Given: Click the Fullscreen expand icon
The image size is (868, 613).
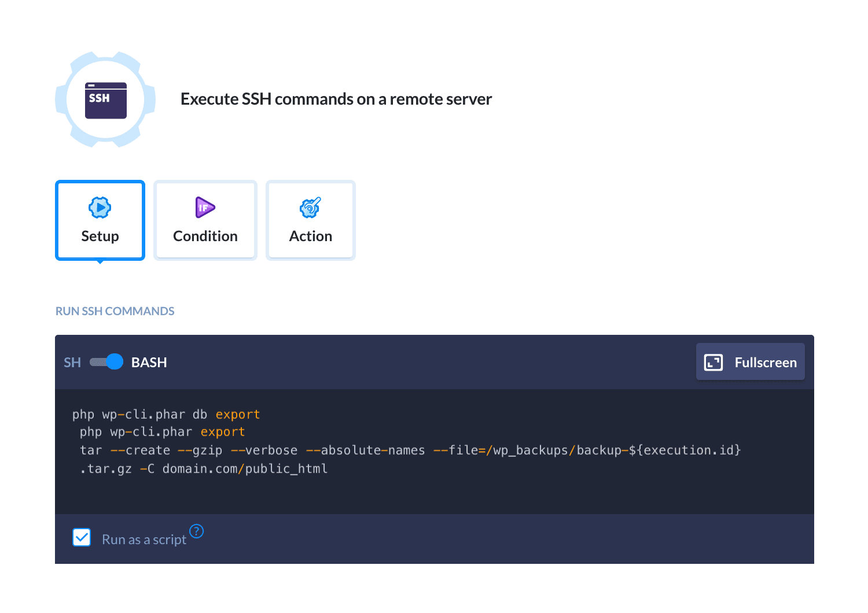Looking at the screenshot, I should coord(713,362).
